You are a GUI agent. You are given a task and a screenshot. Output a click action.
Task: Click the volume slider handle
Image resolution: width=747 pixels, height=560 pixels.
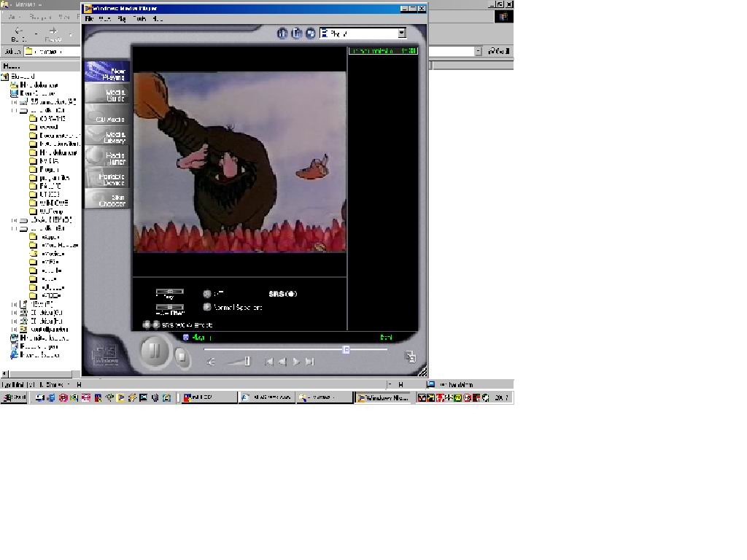pyautogui.click(x=247, y=362)
